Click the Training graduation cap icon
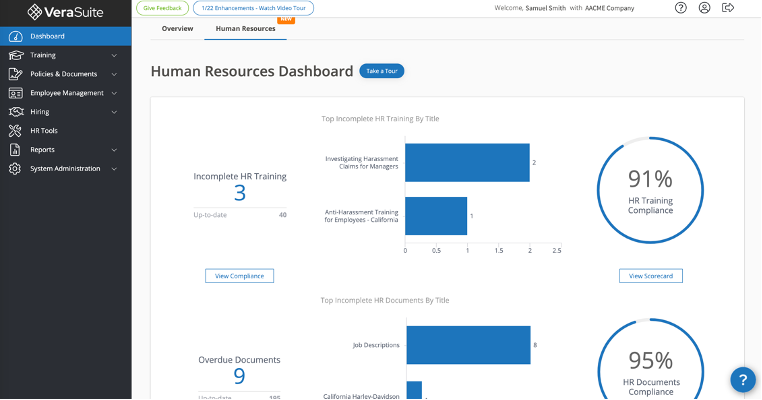 (16, 55)
